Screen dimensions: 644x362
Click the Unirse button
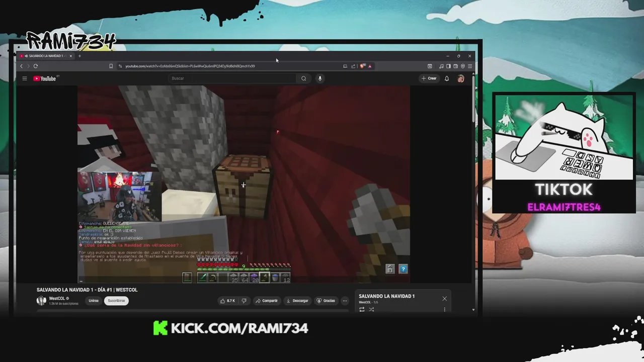tap(94, 301)
